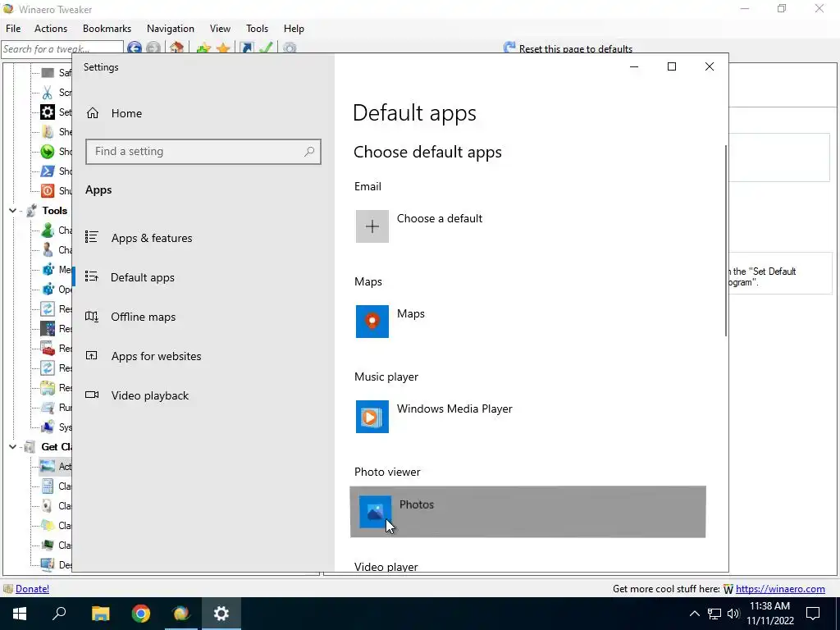Click the Photos default photo viewer label

click(x=416, y=504)
